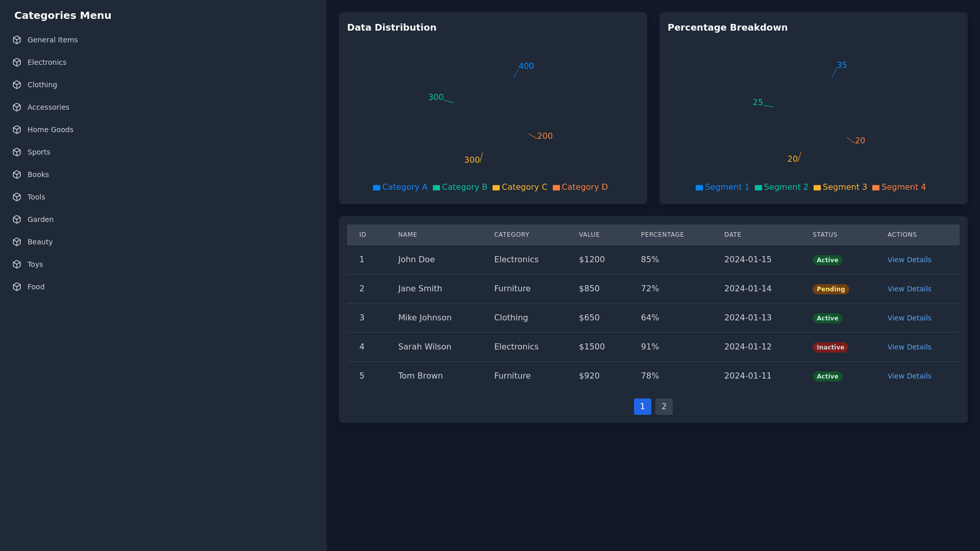The width and height of the screenshot is (980, 551).
Task: Click the cube icon next to Sports
Action: (x=17, y=152)
